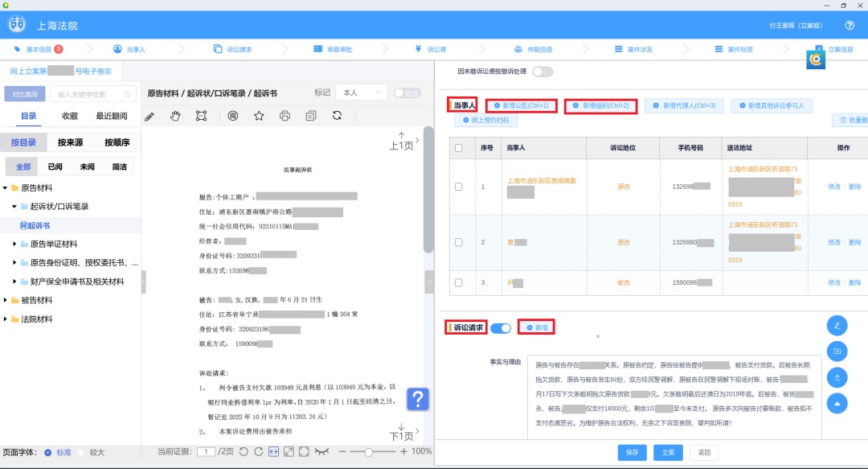Switch to the 收藏 tab
Viewport: 868px width, 469px height.
tap(70, 117)
